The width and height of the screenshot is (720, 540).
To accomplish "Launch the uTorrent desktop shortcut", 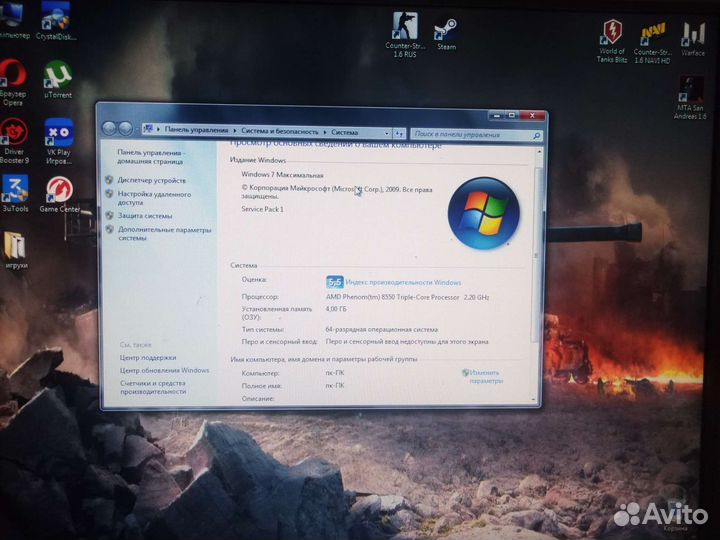I will 57,77.
